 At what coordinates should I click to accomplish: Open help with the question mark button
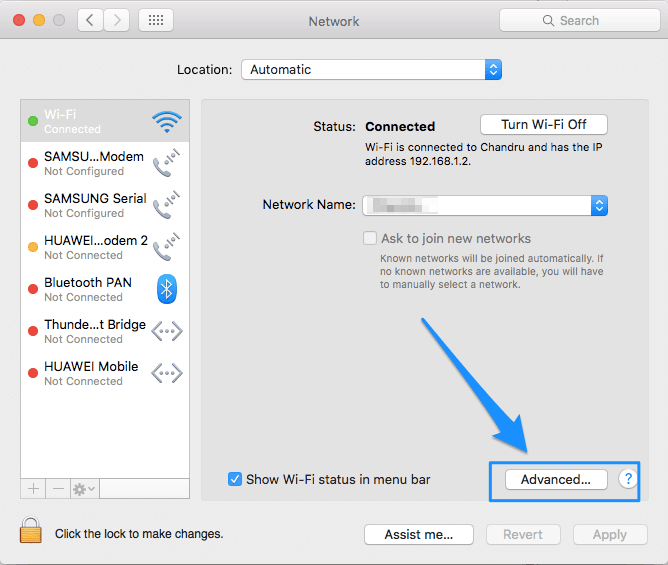click(x=628, y=479)
